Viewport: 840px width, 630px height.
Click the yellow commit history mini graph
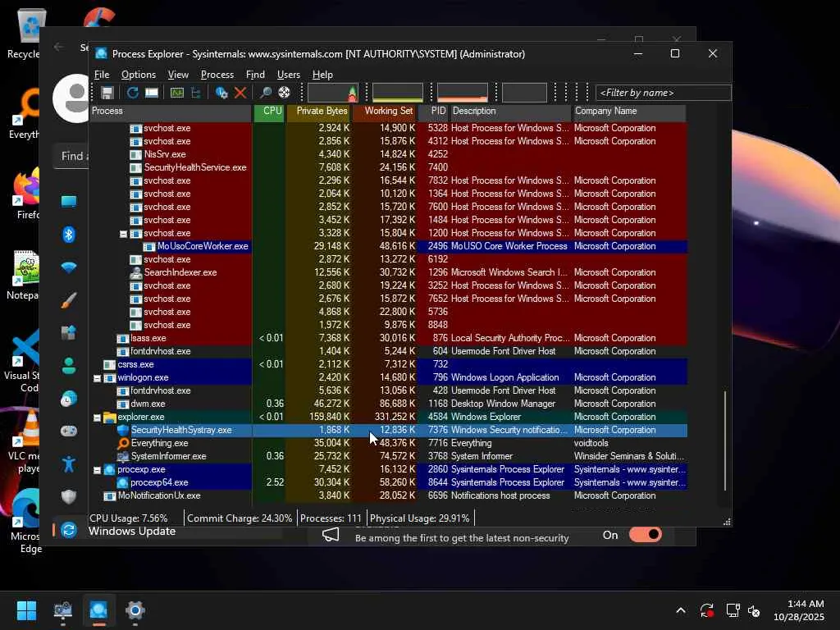tap(398, 93)
